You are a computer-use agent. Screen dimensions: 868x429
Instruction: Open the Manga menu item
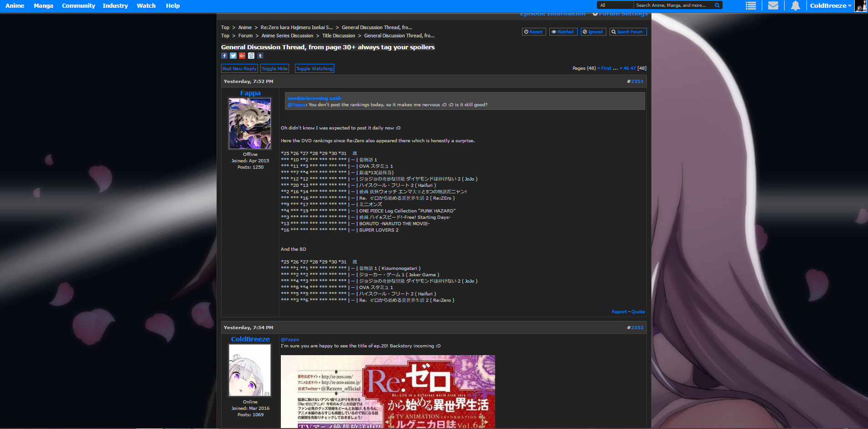coord(43,5)
